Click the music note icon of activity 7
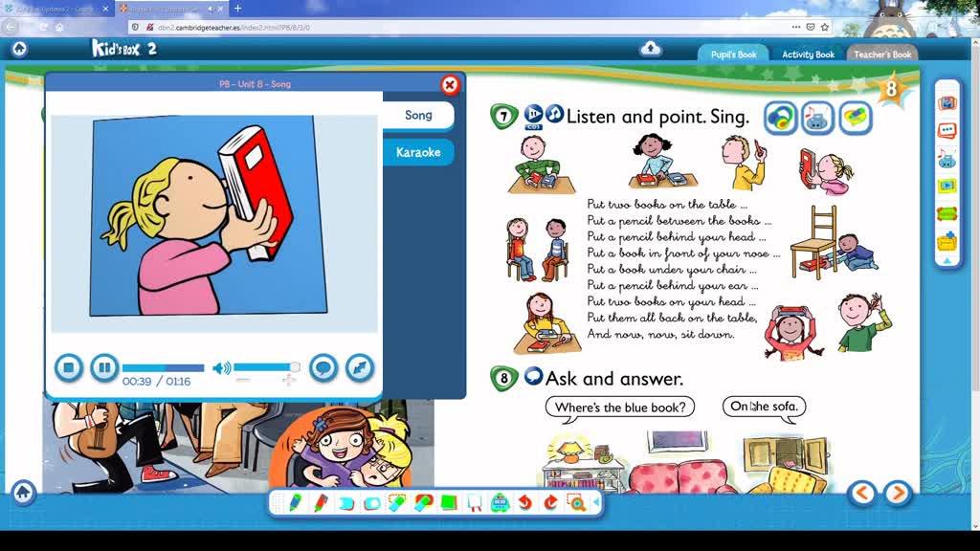The height and width of the screenshot is (551, 980). point(554,114)
